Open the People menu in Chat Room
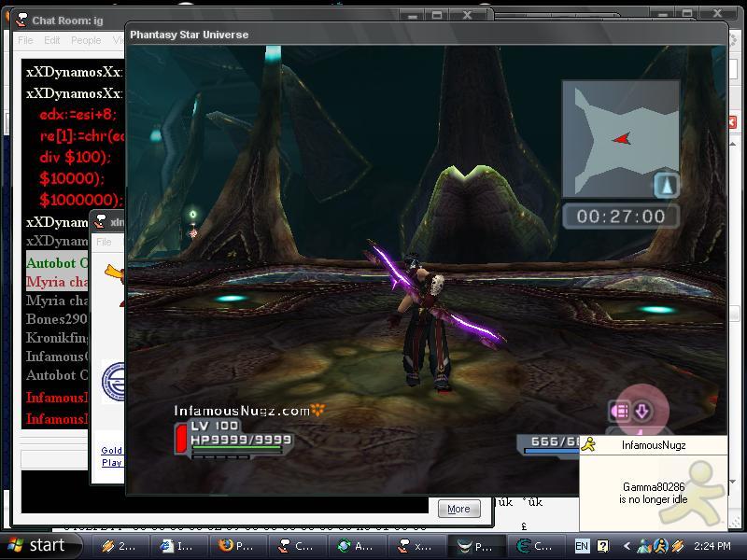 click(x=86, y=40)
